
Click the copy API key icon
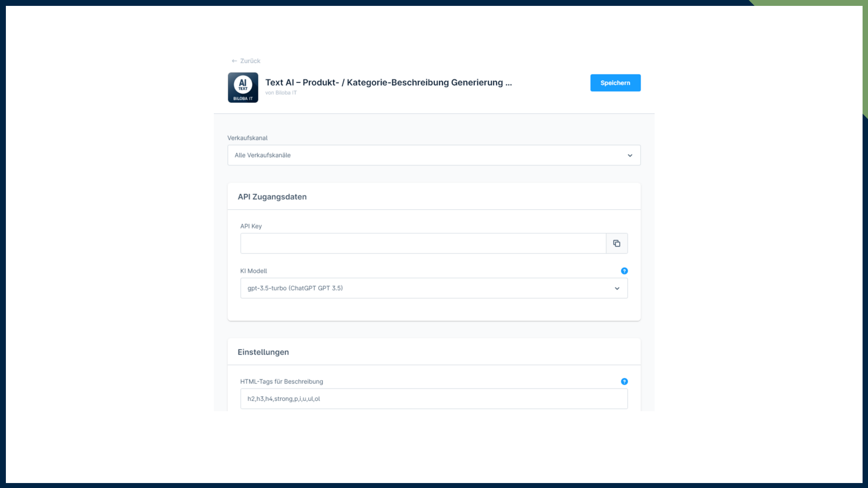point(617,244)
